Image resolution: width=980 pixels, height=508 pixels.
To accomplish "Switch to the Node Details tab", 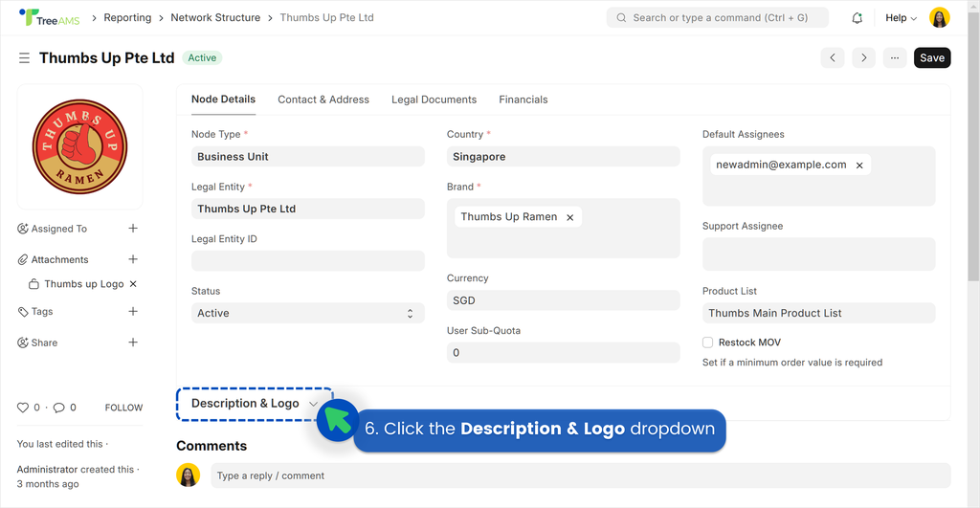I will pos(223,99).
